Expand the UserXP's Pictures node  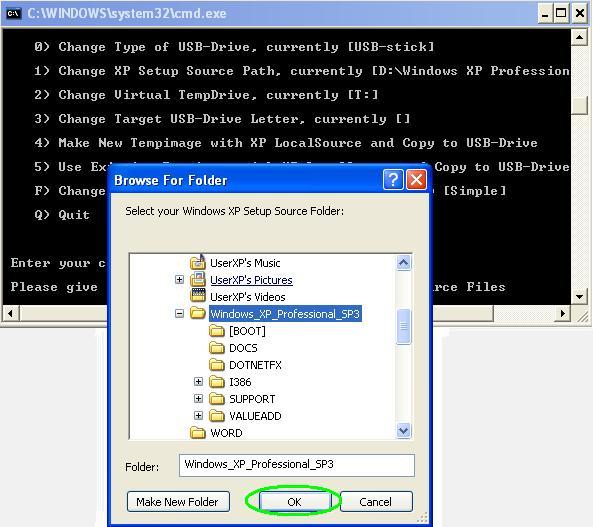[x=180, y=280]
